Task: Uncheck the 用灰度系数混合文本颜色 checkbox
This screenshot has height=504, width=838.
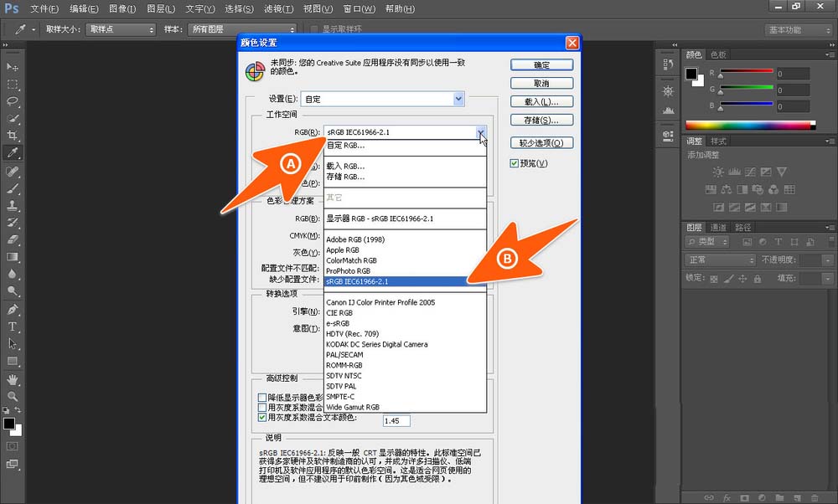Action: pyautogui.click(x=262, y=418)
